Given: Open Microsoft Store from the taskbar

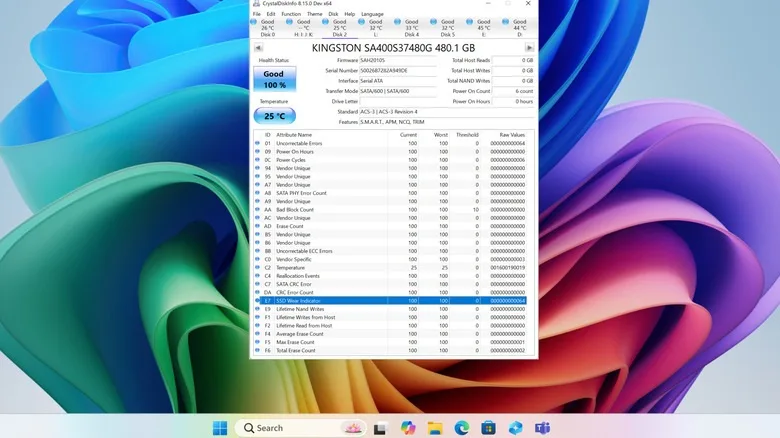Looking at the screenshot, I should tap(488, 428).
